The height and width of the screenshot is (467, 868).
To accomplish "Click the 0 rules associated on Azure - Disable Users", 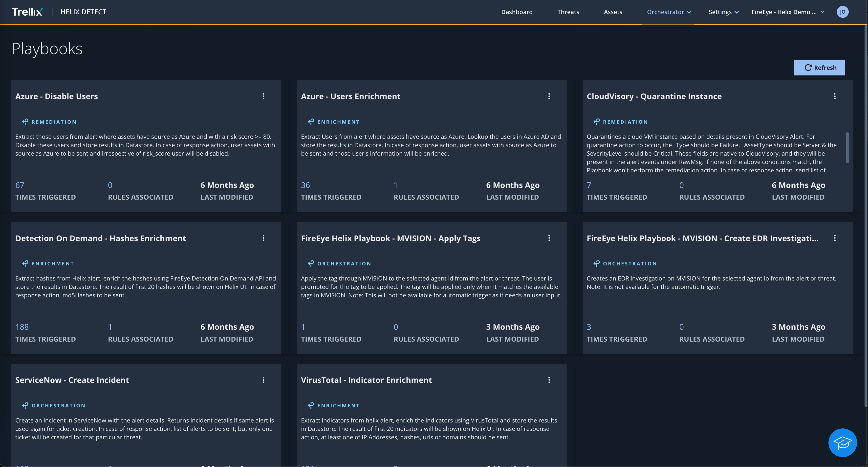I will point(110,185).
